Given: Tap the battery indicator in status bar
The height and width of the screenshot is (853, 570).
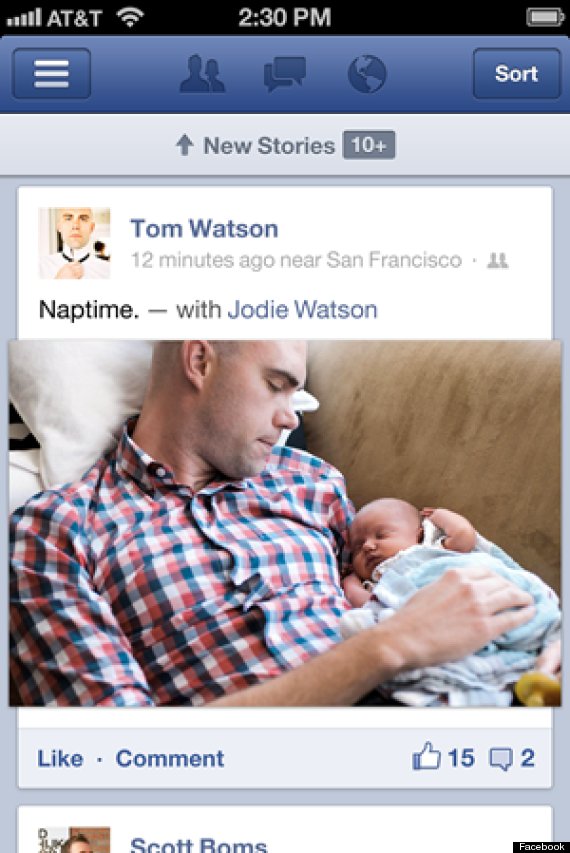Looking at the screenshot, I should [x=544, y=17].
